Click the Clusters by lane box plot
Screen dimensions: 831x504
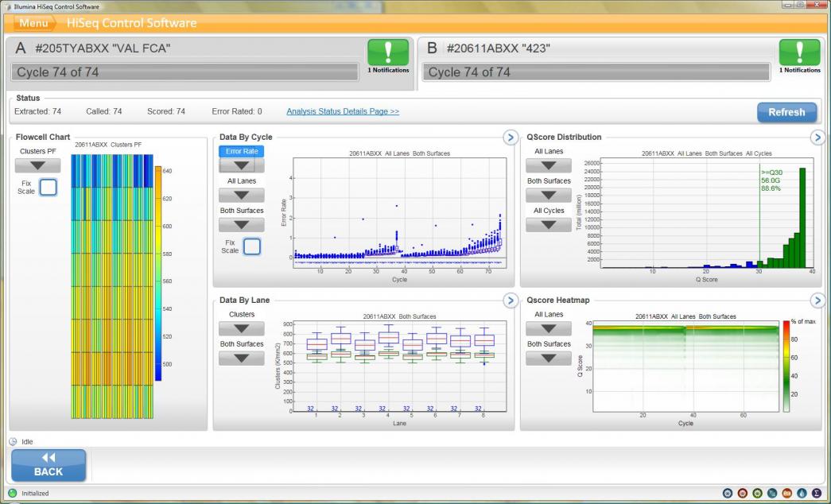400,366
